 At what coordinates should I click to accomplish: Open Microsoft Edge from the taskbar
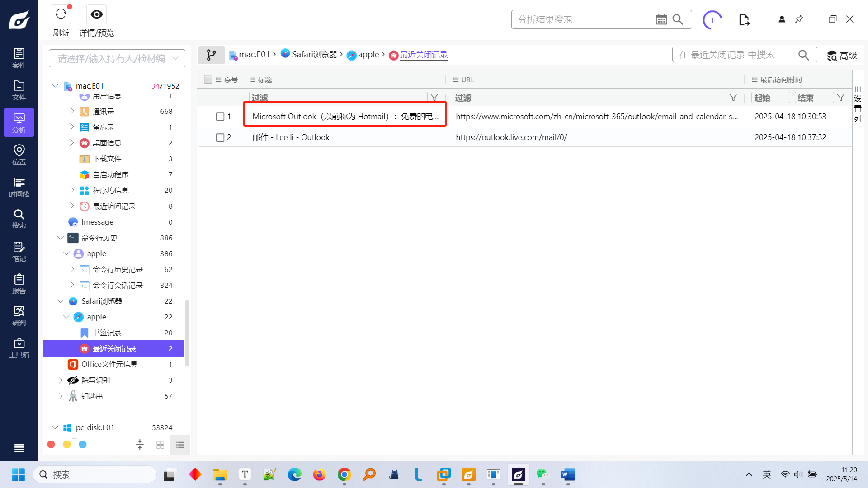point(294,474)
